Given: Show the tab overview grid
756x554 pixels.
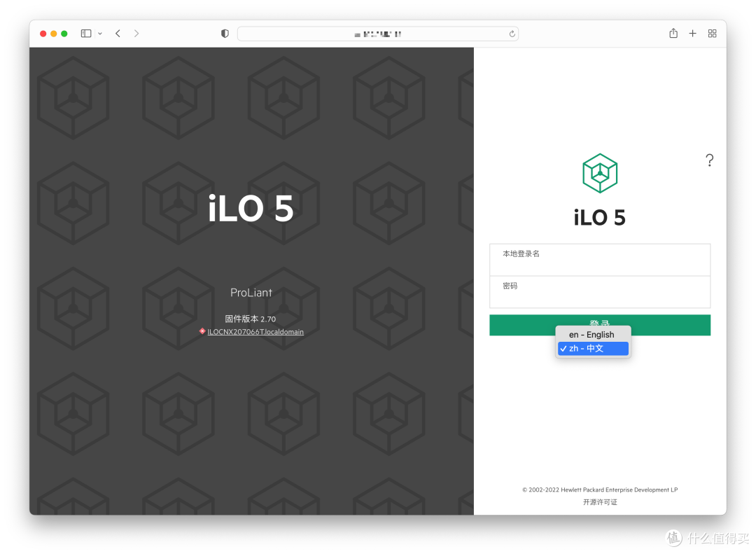Looking at the screenshot, I should 713,34.
